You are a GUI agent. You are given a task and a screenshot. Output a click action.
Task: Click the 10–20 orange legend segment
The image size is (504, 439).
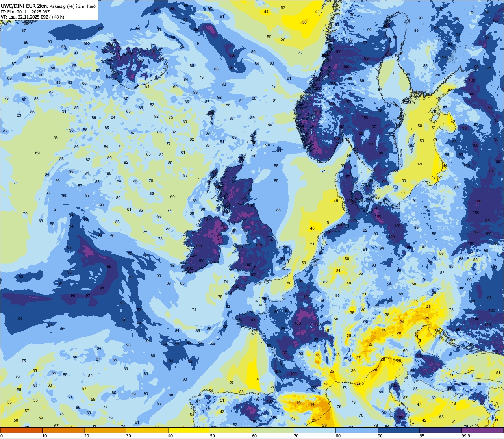pos(63,430)
